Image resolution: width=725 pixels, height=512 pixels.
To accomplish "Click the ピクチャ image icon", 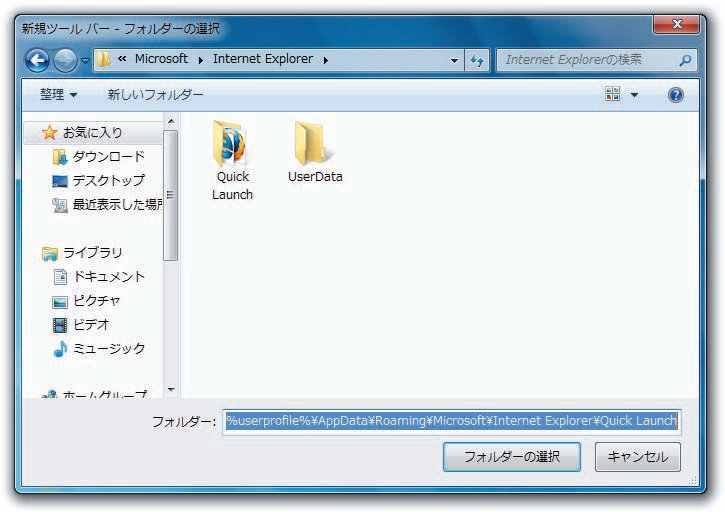I will pyautogui.click(x=60, y=302).
